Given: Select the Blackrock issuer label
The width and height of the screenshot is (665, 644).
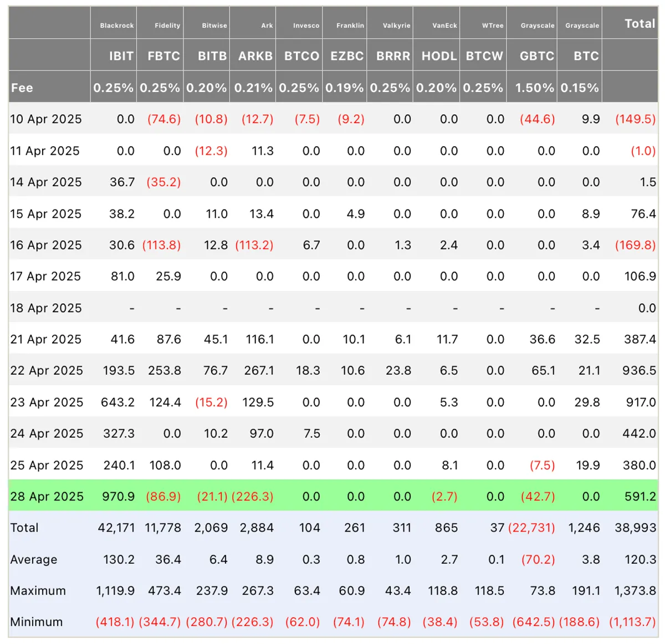Looking at the screenshot, I should tap(117, 25).
